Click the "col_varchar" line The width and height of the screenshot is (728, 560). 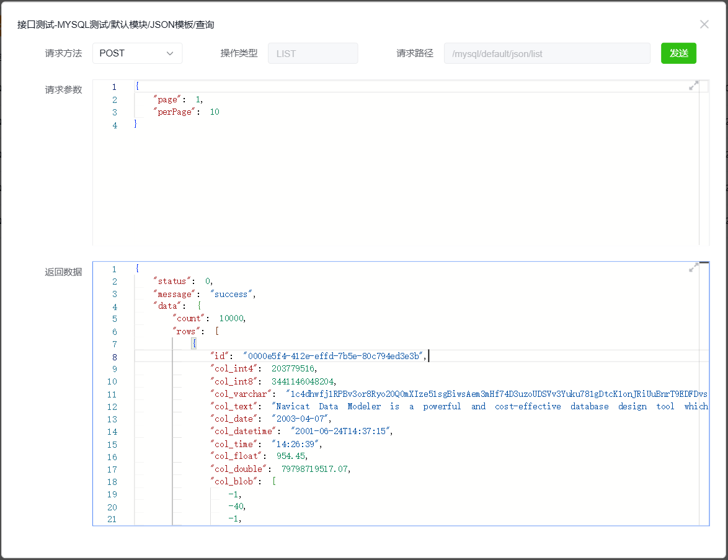pos(459,394)
